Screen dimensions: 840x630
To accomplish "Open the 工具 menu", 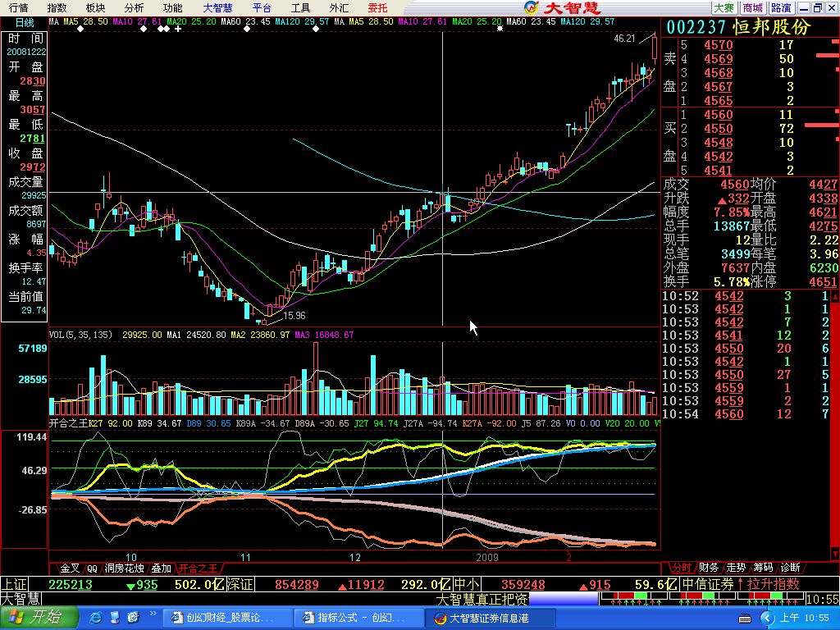I will 300,7.
